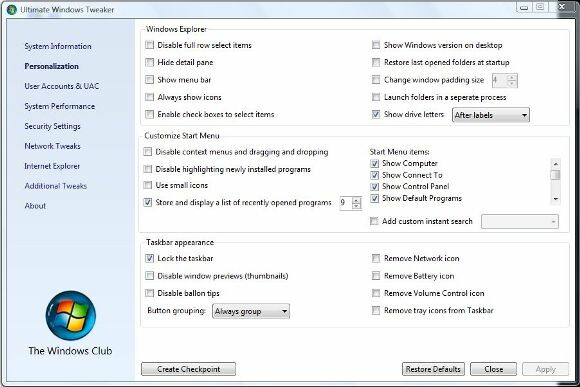Click the Start Menu items scrollbar up arrow
Viewport: 580px width, 387px height.
click(555, 164)
